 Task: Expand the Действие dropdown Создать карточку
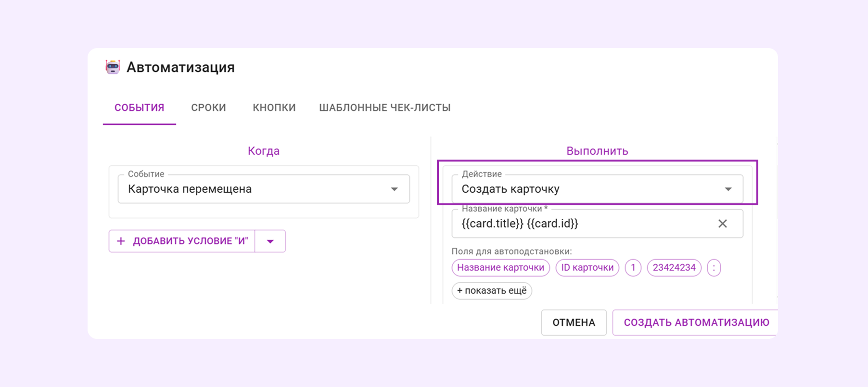click(597, 189)
